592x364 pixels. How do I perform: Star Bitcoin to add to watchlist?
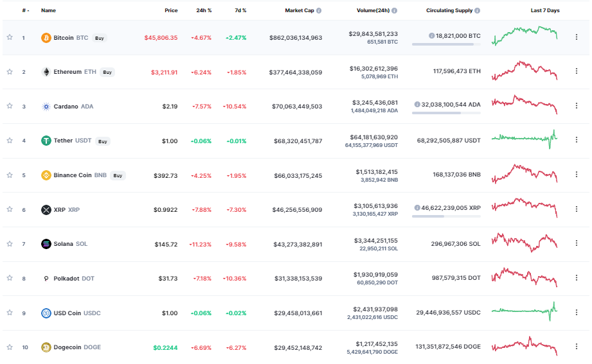(x=10, y=37)
